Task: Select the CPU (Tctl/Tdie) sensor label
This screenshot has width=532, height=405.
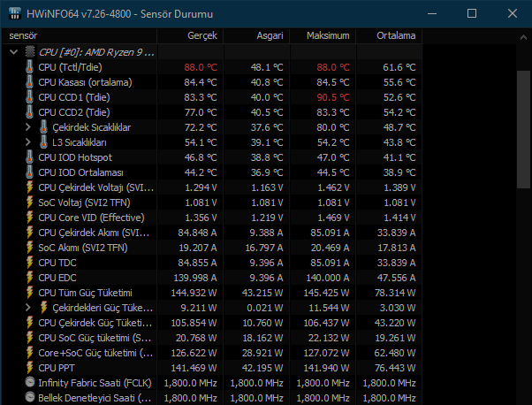Action: 70,67
